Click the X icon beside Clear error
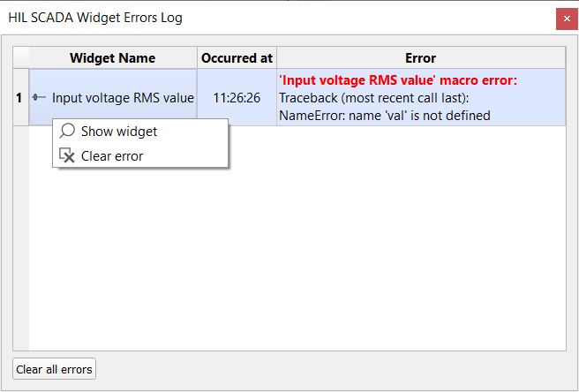Screen dimensions: 579x392 67,155
